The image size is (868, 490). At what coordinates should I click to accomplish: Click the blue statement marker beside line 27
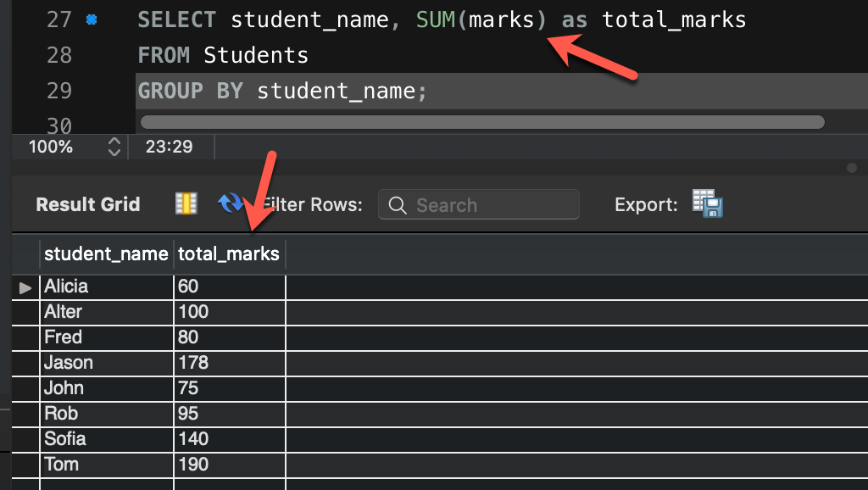tap(93, 19)
